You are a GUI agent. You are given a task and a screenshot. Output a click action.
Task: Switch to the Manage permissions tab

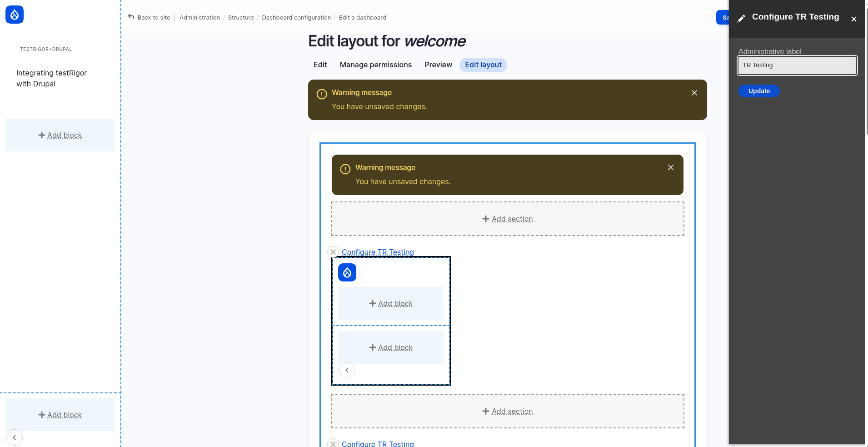tap(375, 65)
